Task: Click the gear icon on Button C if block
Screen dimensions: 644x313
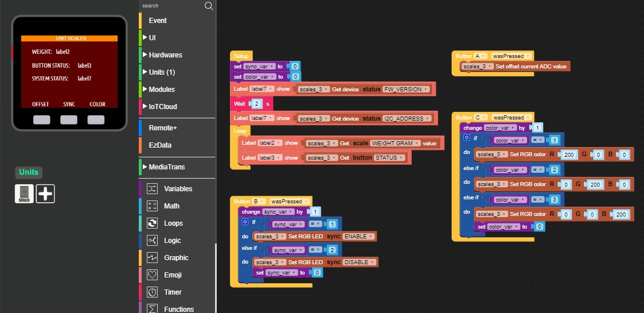Action: (x=466, y=139)
